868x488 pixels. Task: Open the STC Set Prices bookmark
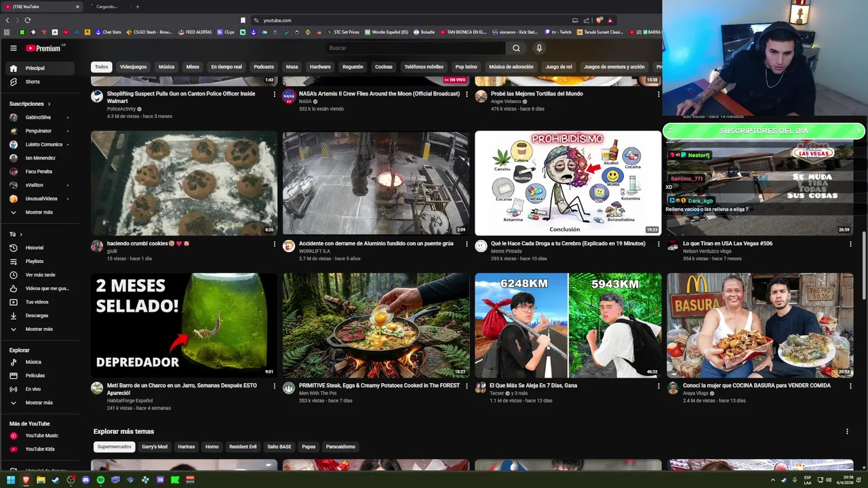coord(343,32)
